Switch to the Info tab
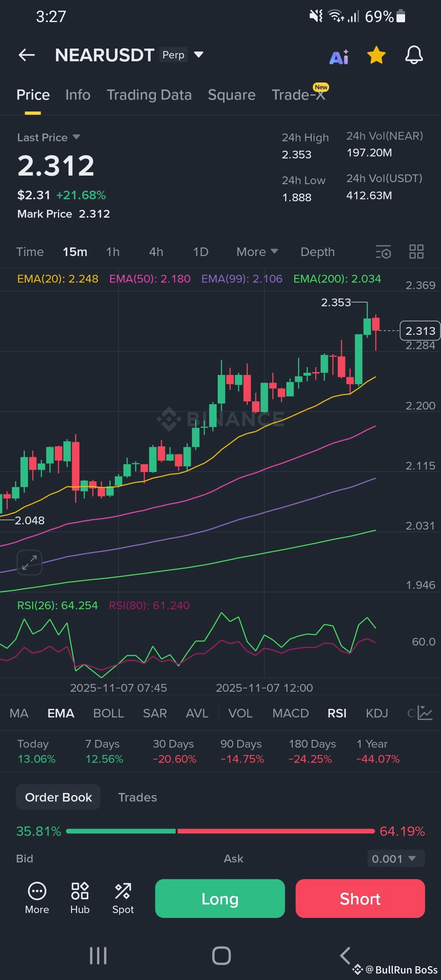The height and width of the screenshot is (980, 441). (78, 95)
